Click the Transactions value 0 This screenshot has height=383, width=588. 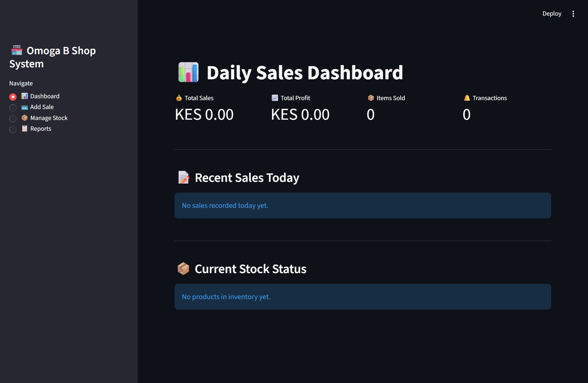[x=466, y=115]
